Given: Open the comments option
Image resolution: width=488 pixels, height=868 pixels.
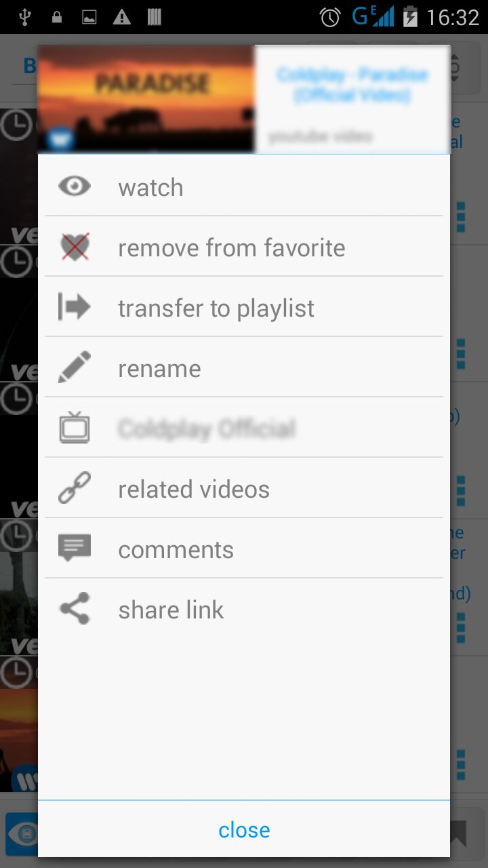Looking at the screenshot, I should point(244,549).
